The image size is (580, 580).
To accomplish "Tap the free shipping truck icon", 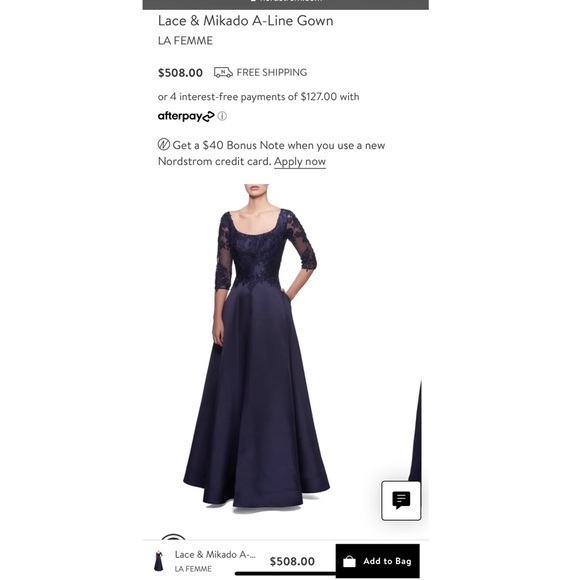I will [x=223, y=72].
